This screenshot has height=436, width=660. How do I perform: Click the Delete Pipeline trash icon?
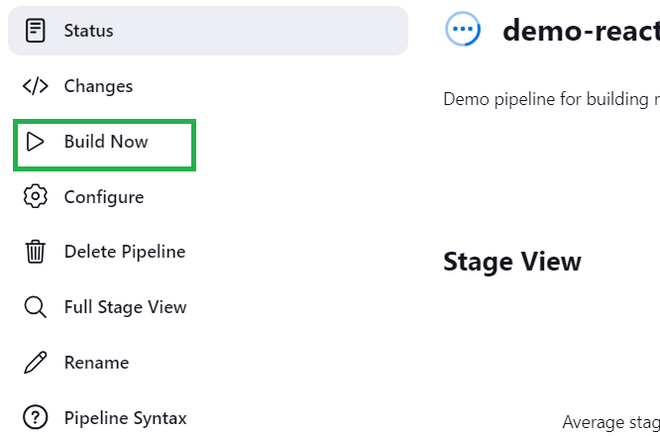[35, 252]
